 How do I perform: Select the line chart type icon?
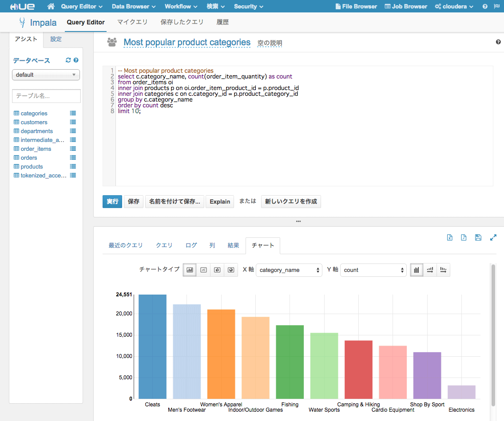point(203,270)
